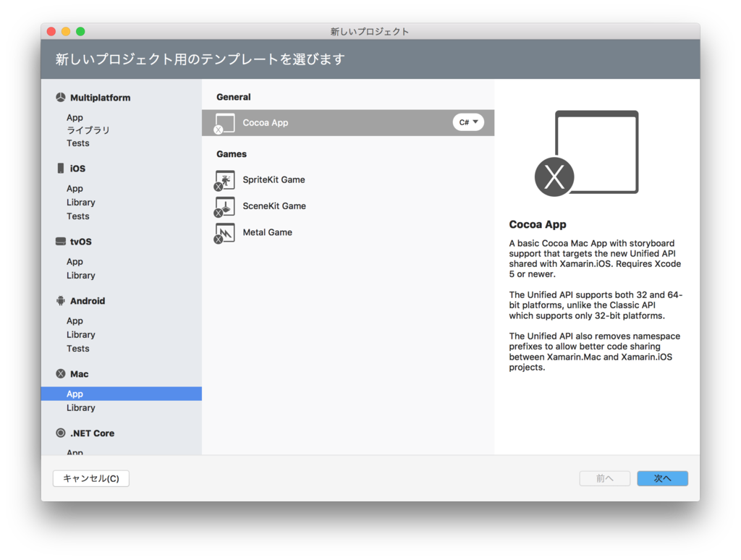Click the Android robot icon
The width and height of the screenshot is (741, 560).
click(61, 300)
